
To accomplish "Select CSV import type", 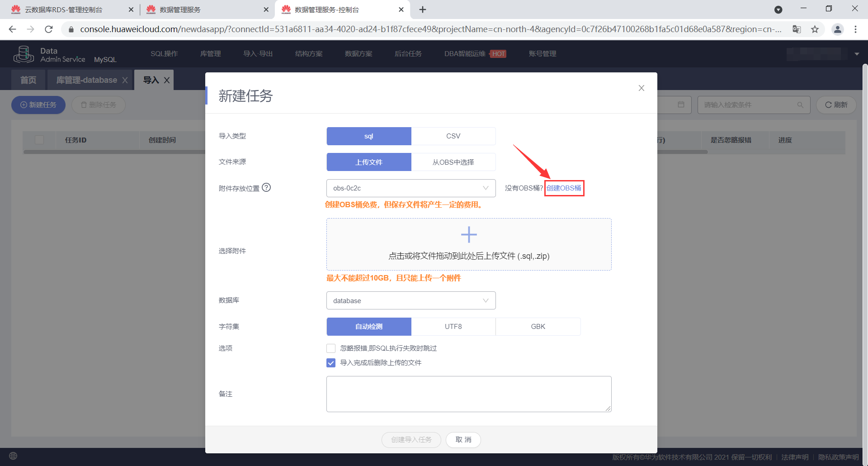I will pos(453,136).
